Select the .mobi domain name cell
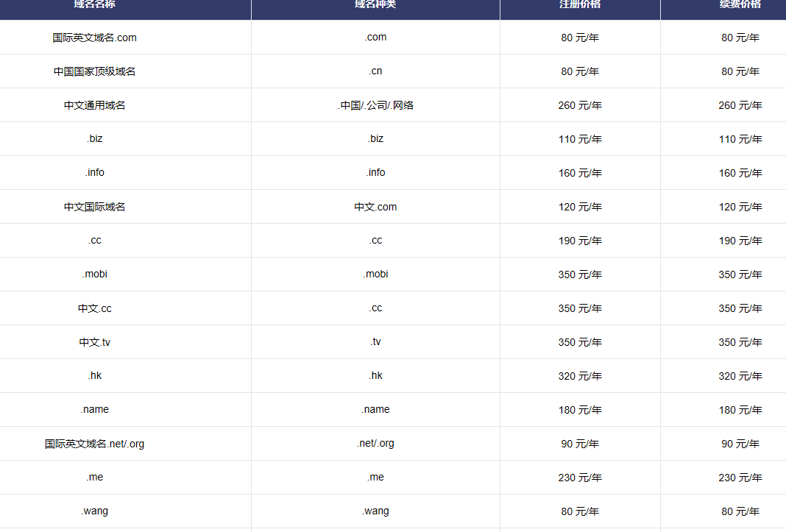The image size is (786, 532). (94, 274)
